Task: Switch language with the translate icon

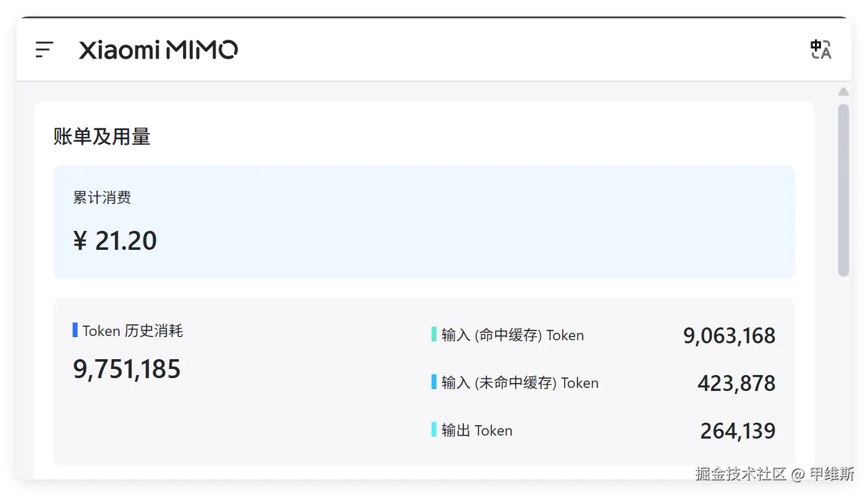Action: coord(820,49)
